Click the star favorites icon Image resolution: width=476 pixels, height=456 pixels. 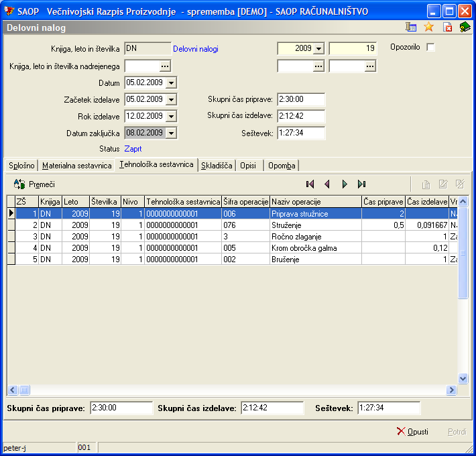(x=429, y=27)
